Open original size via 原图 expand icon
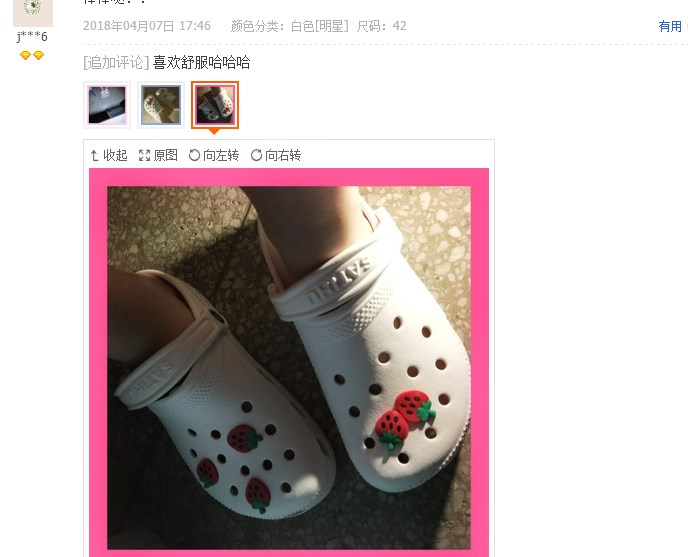Viewport: 688px width, 557px height. pyautogui.click(x=144, y=155)
